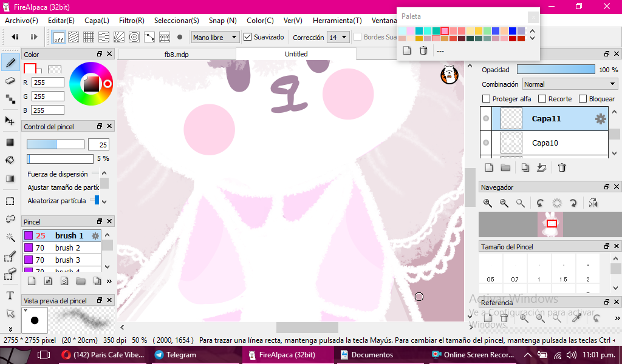Select the rectangular Selection tool
Image resolution: width=622 pixels, height=364 pixels.
(x=10, y=201)
